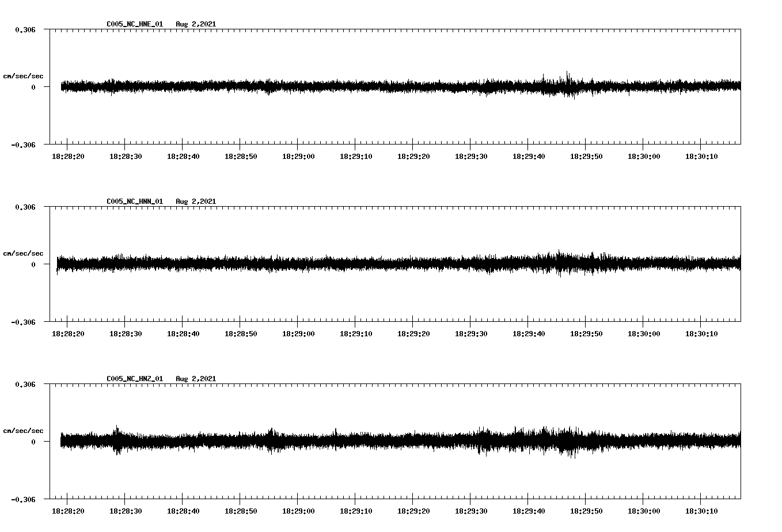Click 18:28:30 time label under HNZ plot
Viewport: 782px width, 532px height.
[126, 511]
